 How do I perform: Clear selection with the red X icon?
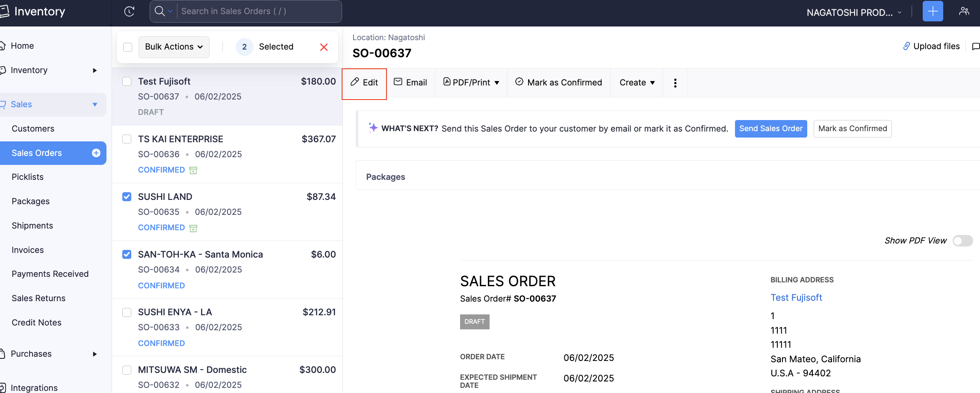click(x=324, y=47)
